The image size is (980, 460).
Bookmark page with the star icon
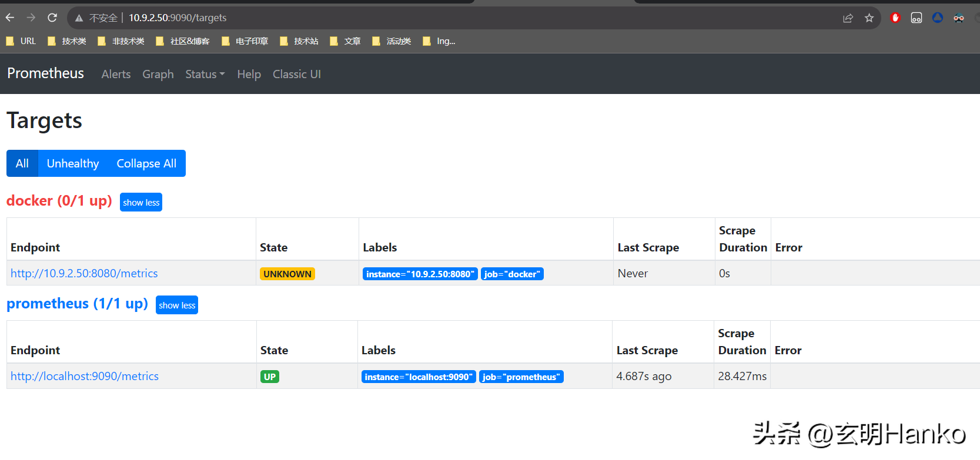point(869,18)
